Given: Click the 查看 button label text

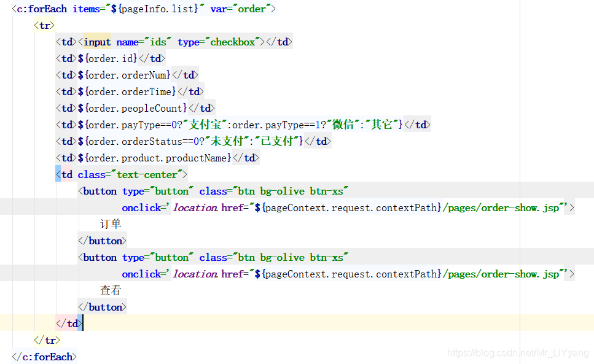Looking at the screenshot, I should pyautogui.click(x=111, y=290).
